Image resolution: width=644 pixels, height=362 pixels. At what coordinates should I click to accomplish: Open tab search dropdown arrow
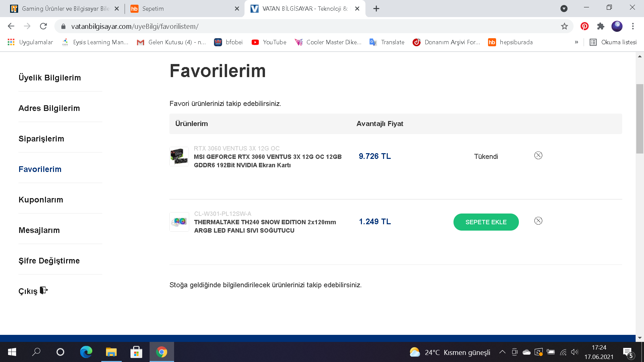pyautogui.click(x=564, y=9)
